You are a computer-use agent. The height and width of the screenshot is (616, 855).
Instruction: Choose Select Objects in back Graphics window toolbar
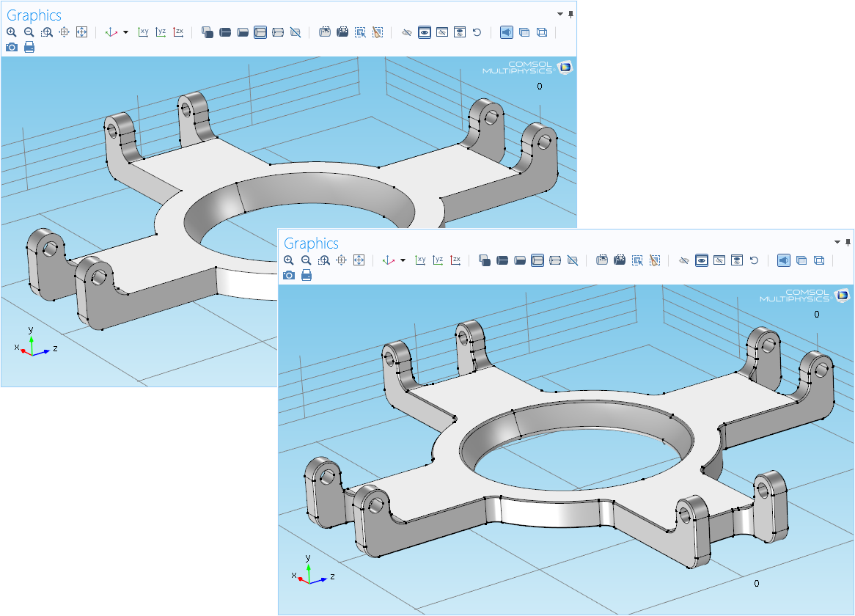208,32
